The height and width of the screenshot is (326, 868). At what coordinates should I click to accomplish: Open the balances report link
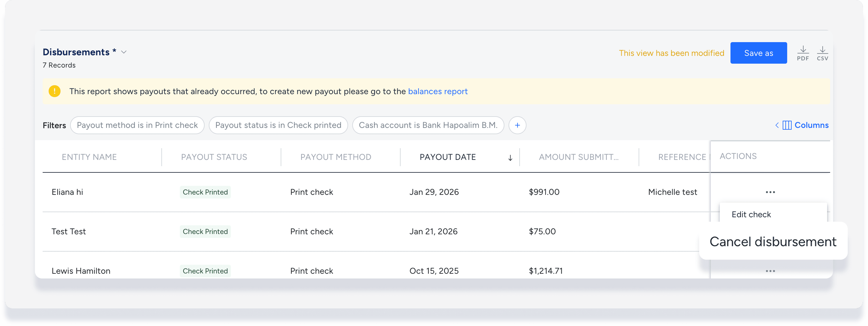437,91
